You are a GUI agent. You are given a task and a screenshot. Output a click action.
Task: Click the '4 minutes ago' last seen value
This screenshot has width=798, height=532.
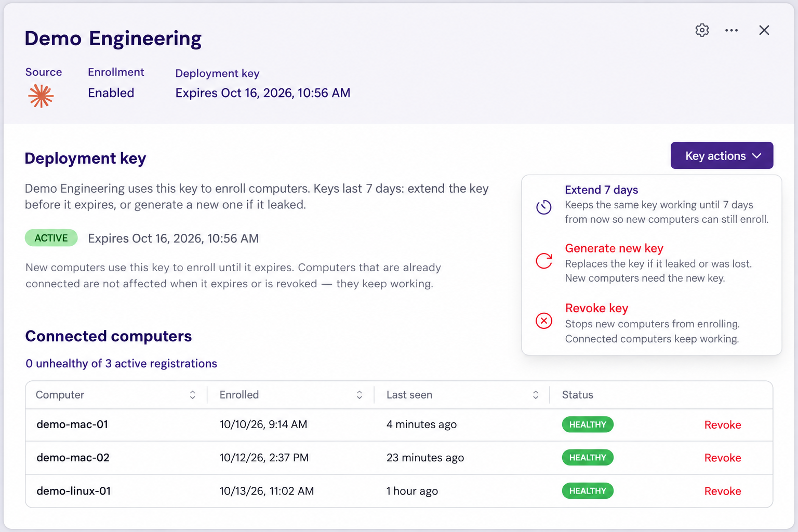(421, 424)
